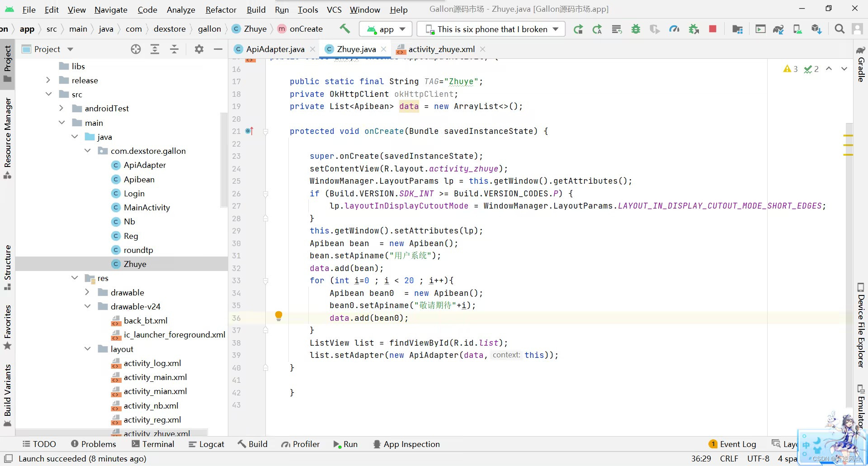
Task: Click Collapse All in Project panel
Action: tap(174, 49)
